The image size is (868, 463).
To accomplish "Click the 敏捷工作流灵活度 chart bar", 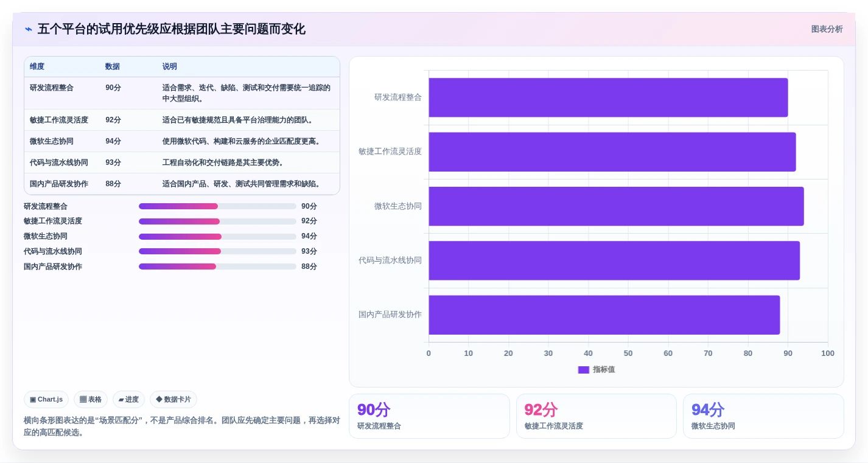I will click(x=612, y=151).
